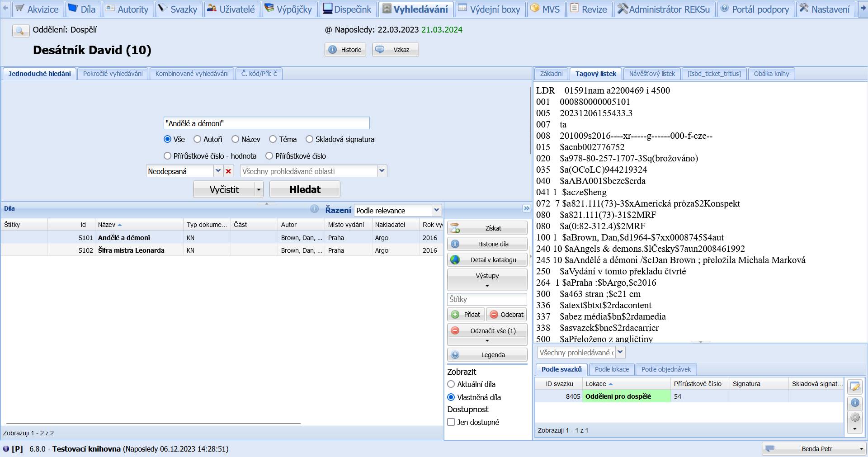Click the magnifier icon beside Oddělení
The image size is (868, 457).
20,31
